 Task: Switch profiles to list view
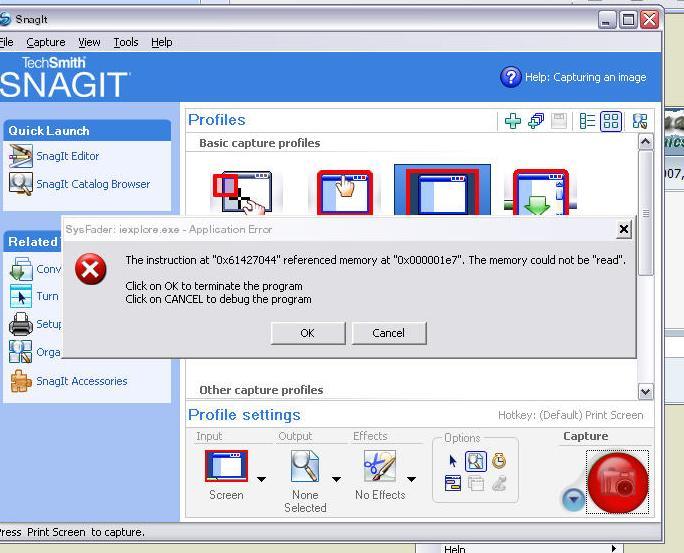tap(587, 121)
